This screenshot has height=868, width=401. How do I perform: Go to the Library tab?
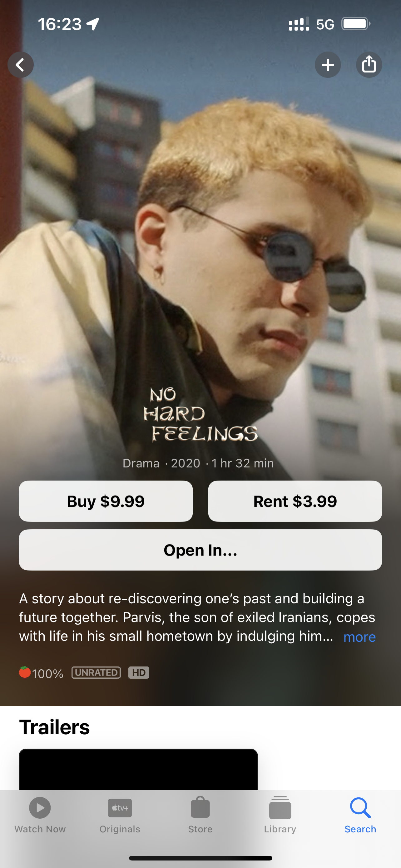[280, 815]
